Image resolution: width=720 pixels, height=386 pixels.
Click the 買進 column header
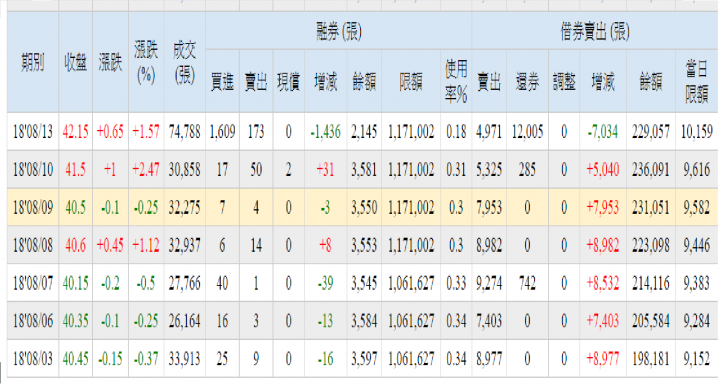222,82
